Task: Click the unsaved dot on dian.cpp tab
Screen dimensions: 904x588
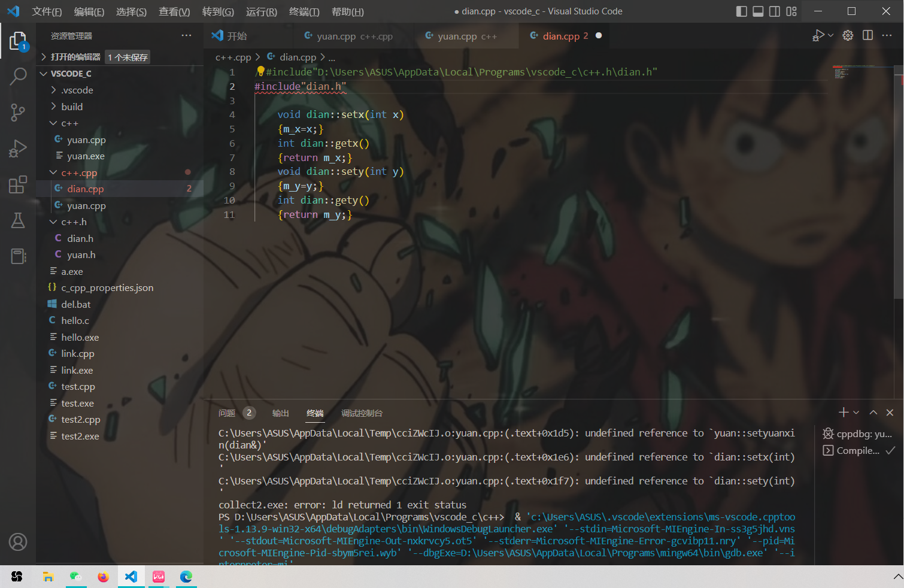Action: pyautogui.click(x=599, y=36)
